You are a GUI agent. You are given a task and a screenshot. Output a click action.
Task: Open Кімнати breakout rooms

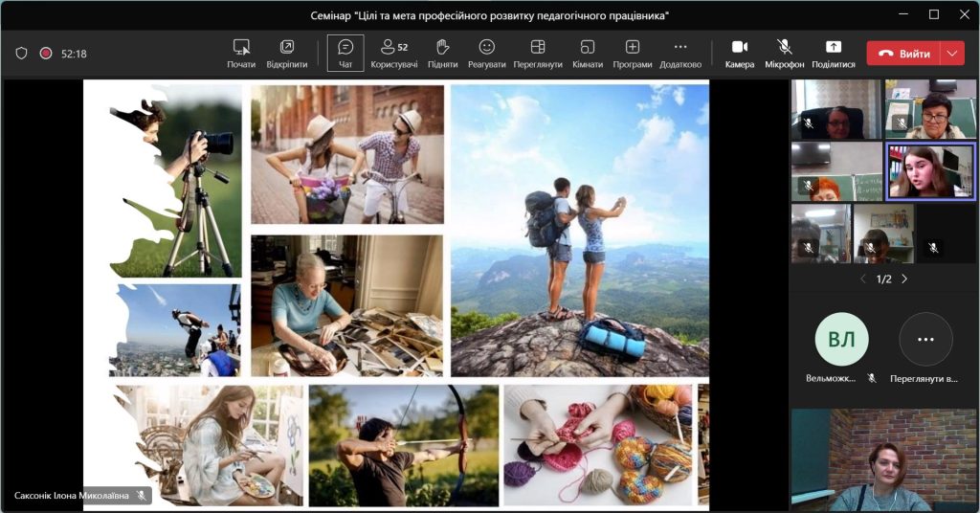588,53
